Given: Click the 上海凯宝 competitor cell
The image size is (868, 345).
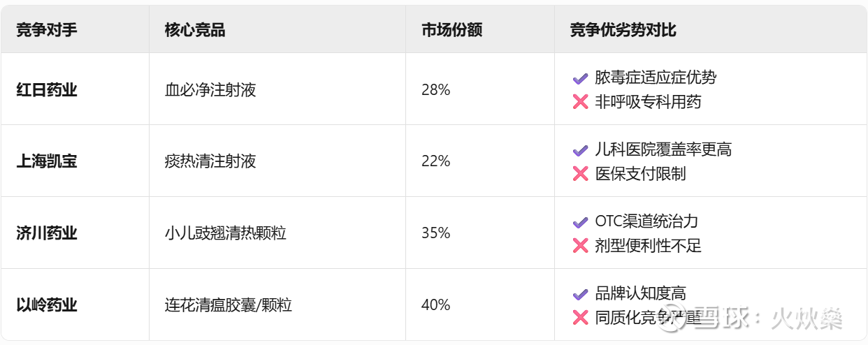Looking at the screenshot, I should (x=47, y=161).
